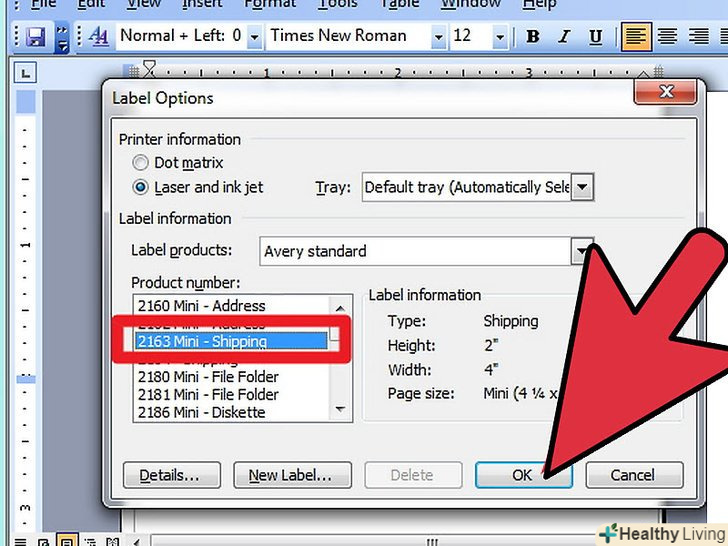Select 2186 Mini - Diskette item
This screenshot has width=728, height=546.
pyautogui.click(x=231, y=412)
